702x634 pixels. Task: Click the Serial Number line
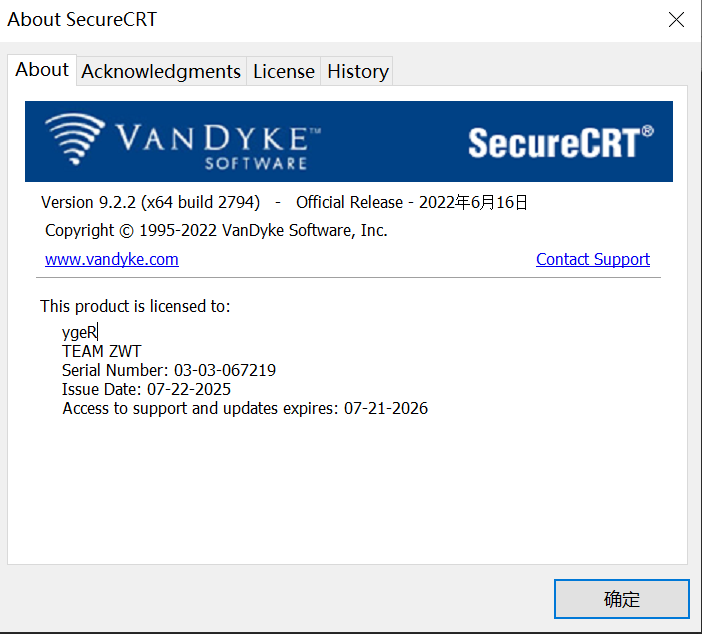(x=169, y=370)
